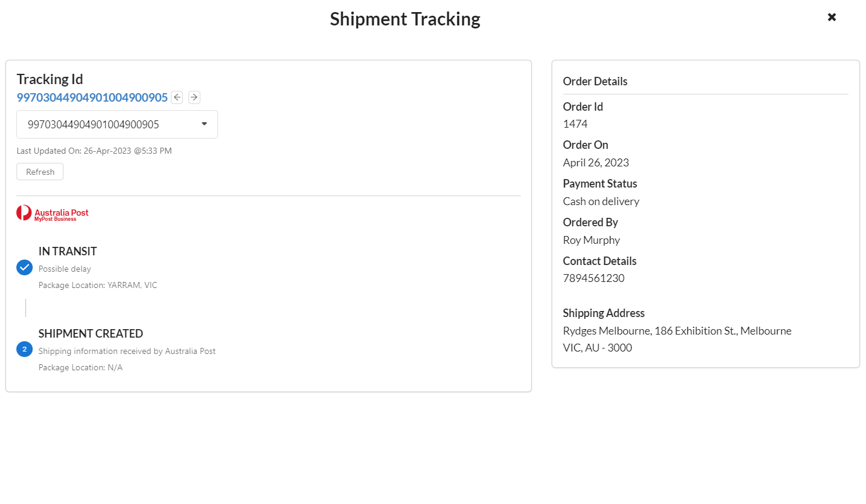Click the Package Location YARRAM, VIC text
Image resolution: width=866 pixels, height=504 pixels.
coord(98,285)
